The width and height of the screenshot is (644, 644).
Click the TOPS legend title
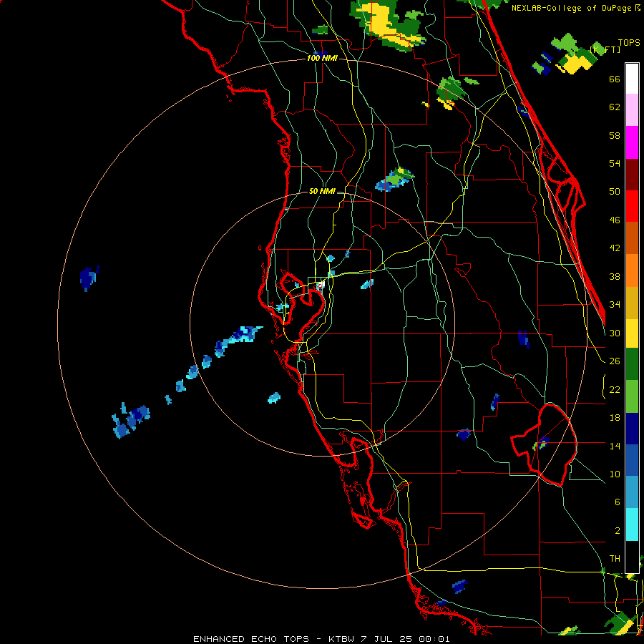tap(629, 43)
